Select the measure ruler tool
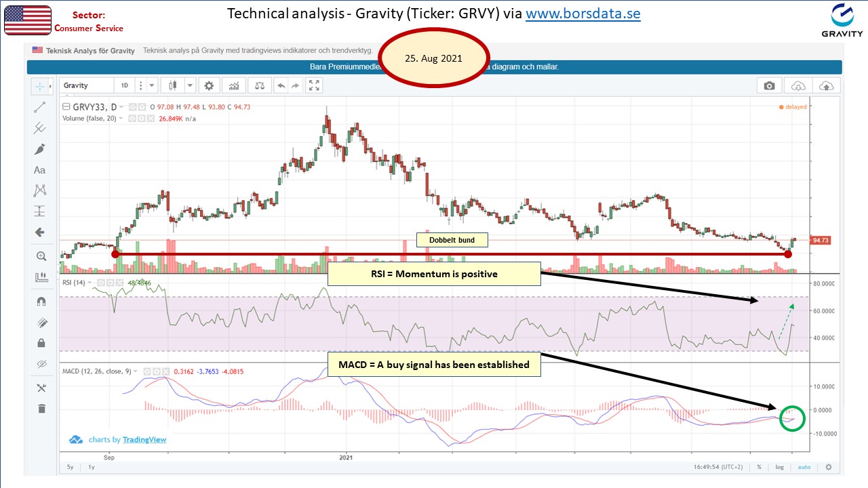Image resolution: width=868 pixels, height=488 pixels. coord(41,277)
